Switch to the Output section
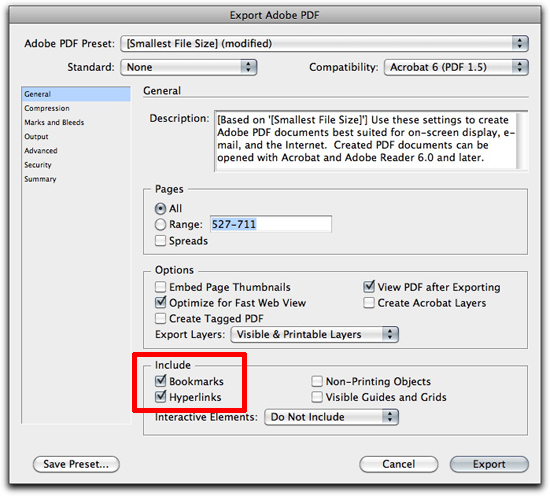Screen dimensions: 550x496 pyautogui.click(x=36, y=136)
